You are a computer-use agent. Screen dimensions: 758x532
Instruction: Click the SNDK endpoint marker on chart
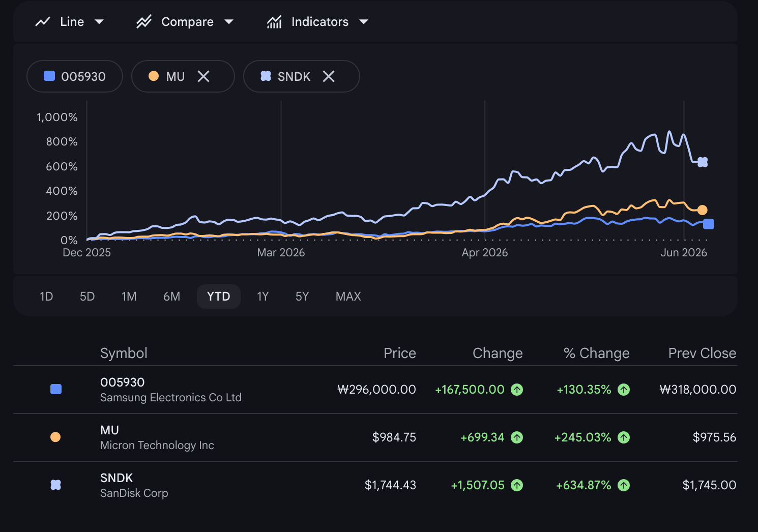(x=703, y=162)
